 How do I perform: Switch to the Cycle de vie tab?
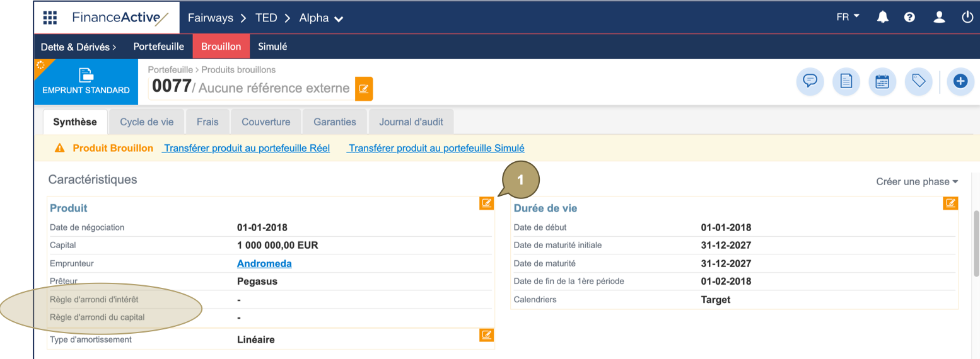coord(147,122)
